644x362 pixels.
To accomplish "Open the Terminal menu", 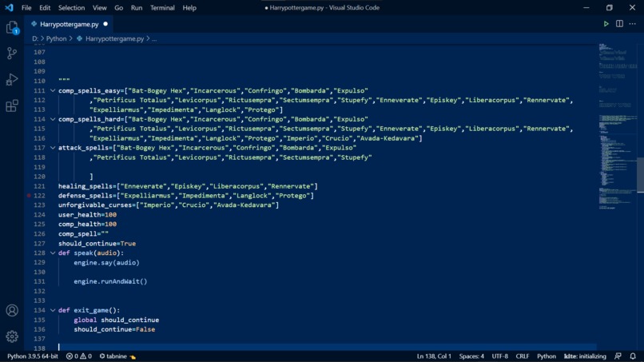I will pyautogui.click(x=162, y=7).
